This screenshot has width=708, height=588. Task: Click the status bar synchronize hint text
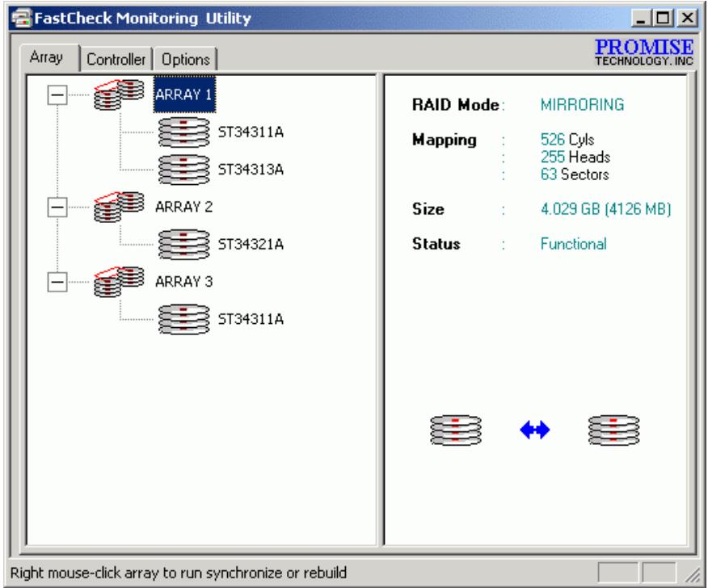pos(179,573)
